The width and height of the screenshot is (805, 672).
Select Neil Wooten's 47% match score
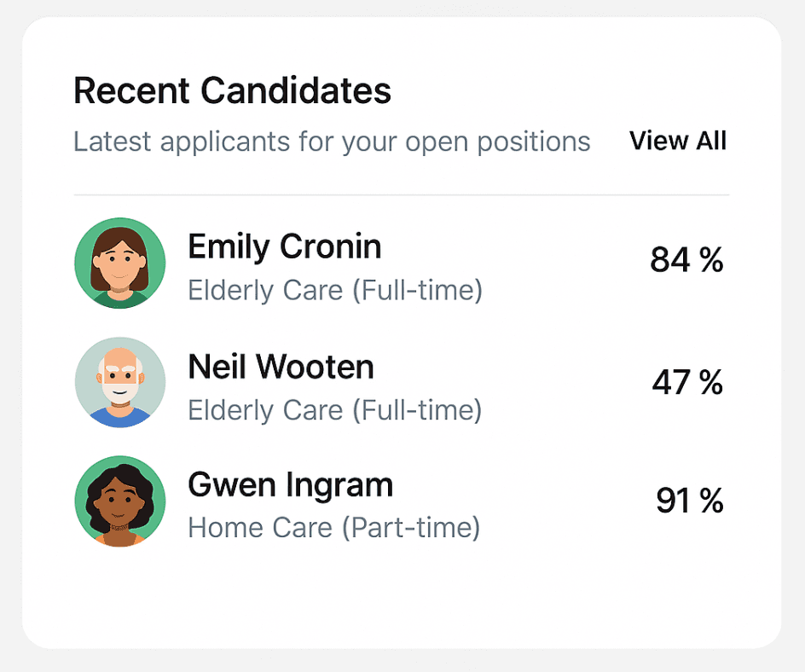coord(689,382)
